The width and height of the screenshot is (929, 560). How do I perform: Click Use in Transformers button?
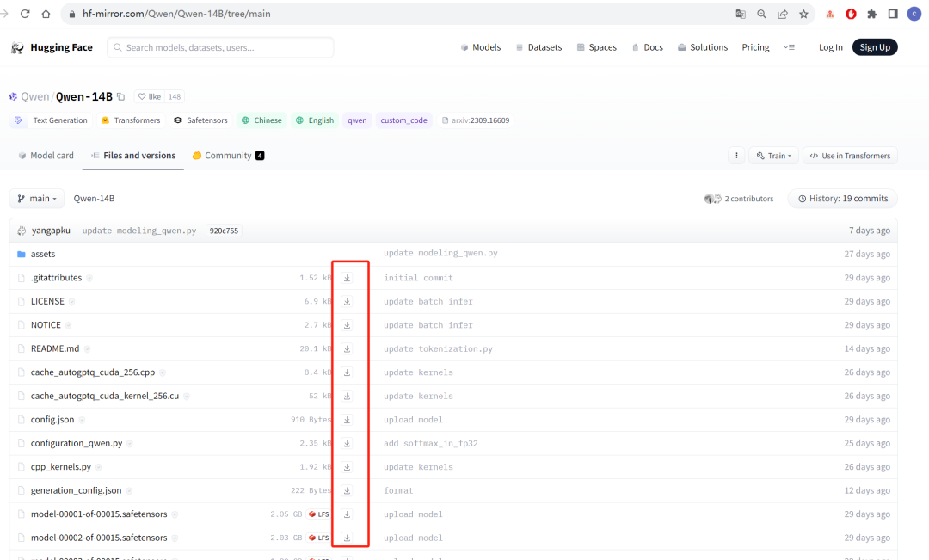850,155
